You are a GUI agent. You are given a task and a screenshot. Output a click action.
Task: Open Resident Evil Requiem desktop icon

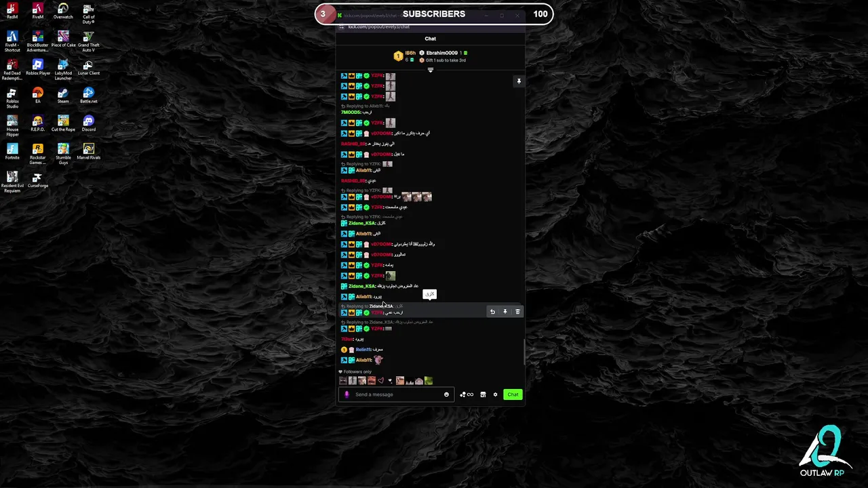(12, 182)
